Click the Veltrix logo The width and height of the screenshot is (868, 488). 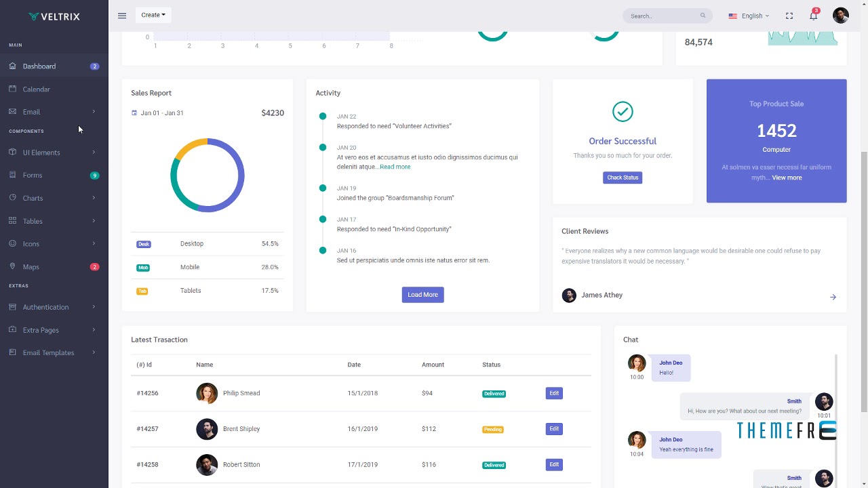54,16
